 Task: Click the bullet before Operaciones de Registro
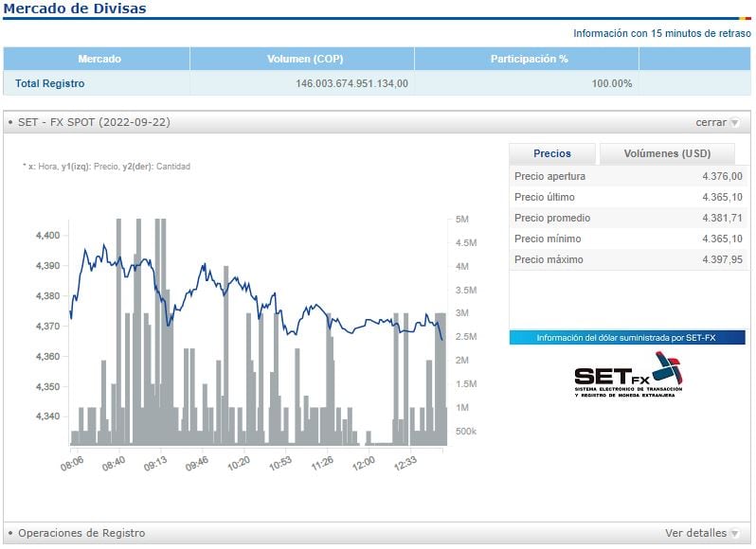click(10, 534)
